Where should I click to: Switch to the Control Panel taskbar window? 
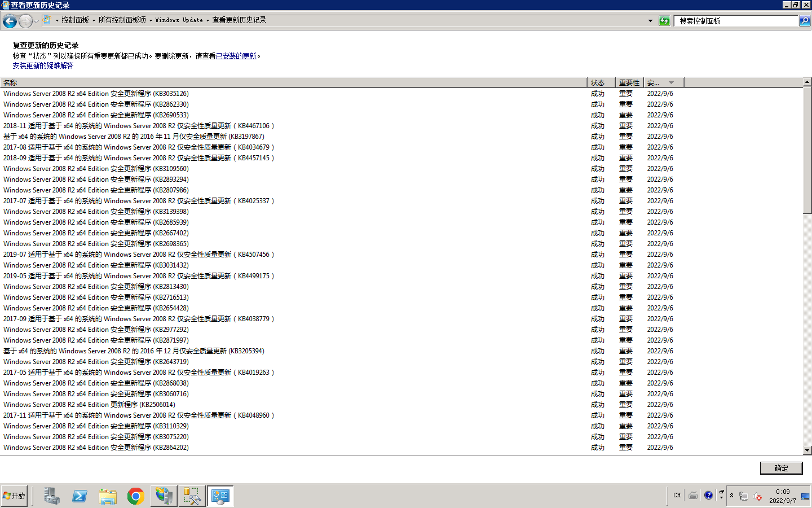pyautogui.click(x=220, y=496)
